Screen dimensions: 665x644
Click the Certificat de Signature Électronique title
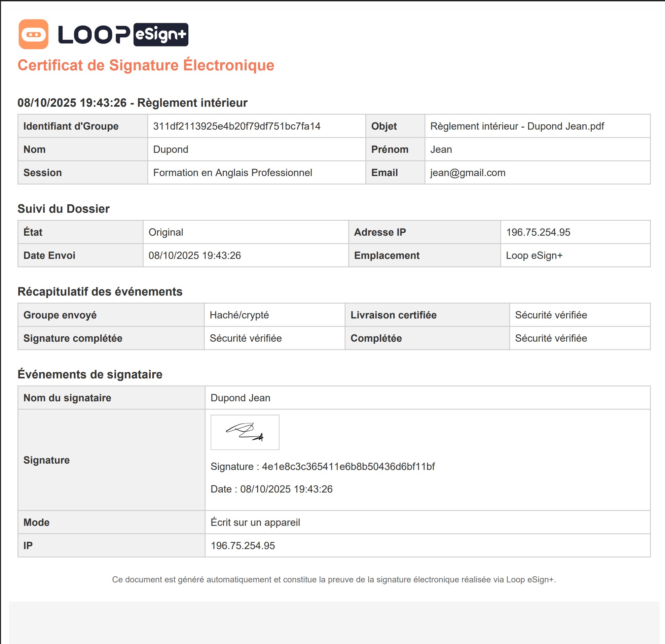click(146, 65)
